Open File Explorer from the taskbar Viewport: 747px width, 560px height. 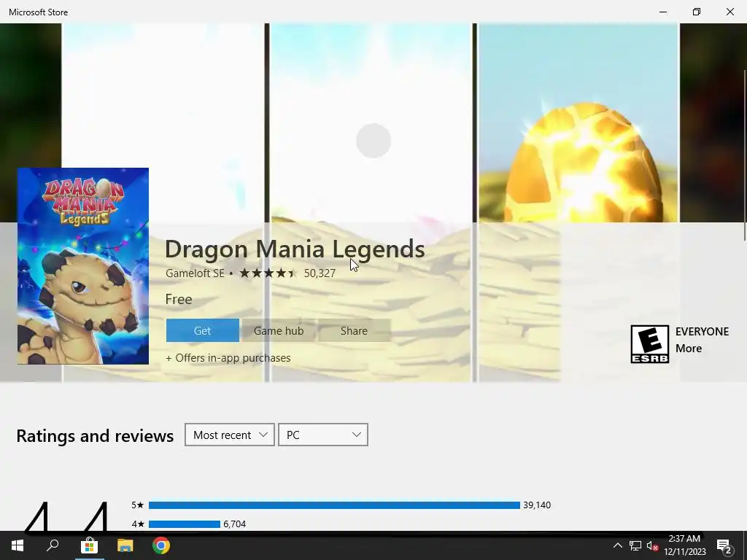(x=125, y=545)
